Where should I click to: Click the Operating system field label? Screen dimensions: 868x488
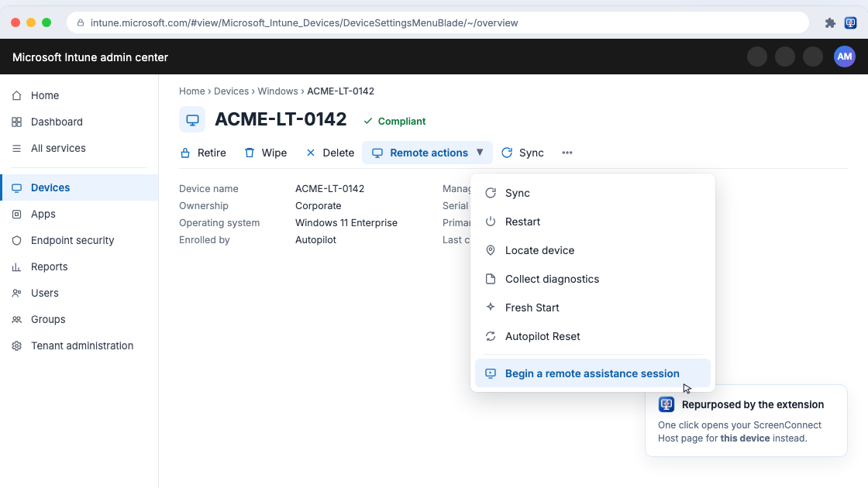[219, 223]
